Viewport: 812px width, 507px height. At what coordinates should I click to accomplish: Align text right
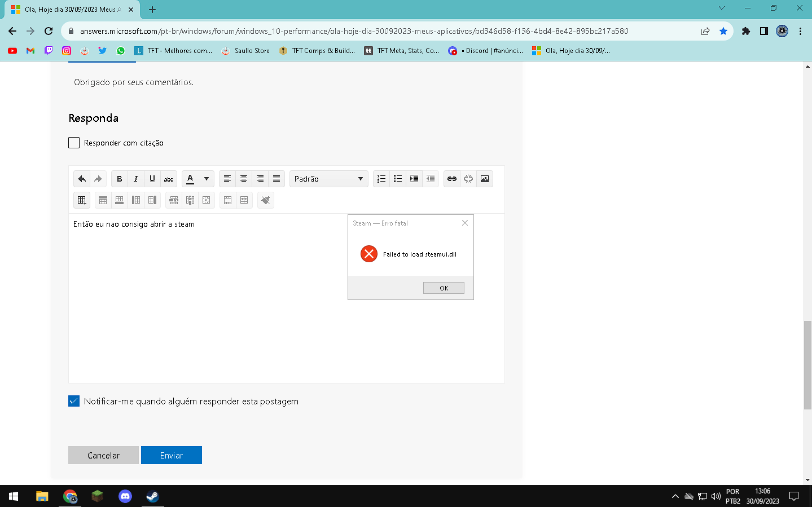tap(260, 179)
